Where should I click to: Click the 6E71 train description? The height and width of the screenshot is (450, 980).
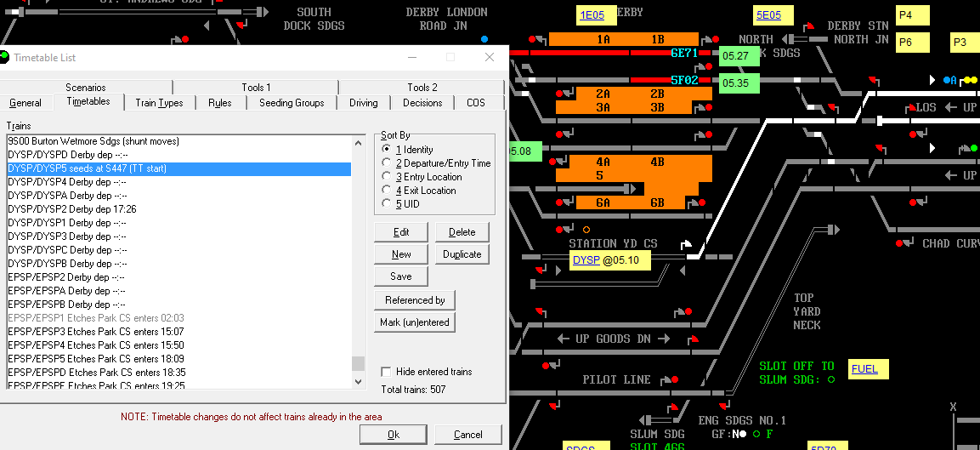(683, 54)
